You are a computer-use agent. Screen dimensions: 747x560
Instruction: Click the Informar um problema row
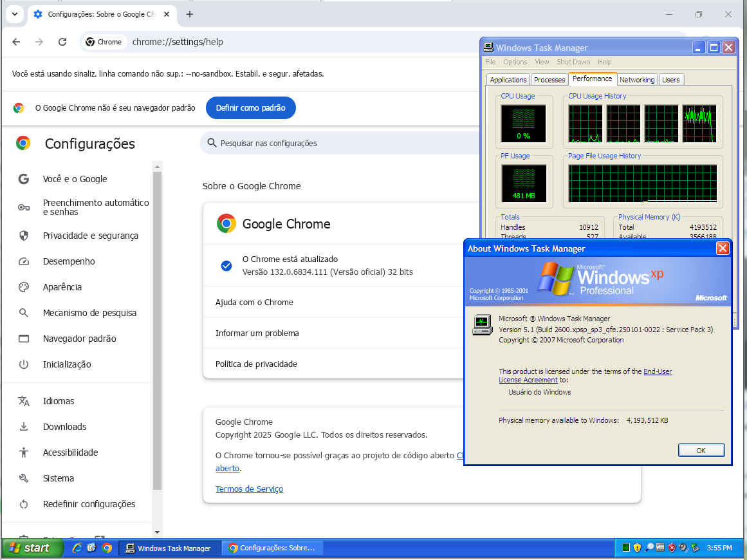(333, 333)
